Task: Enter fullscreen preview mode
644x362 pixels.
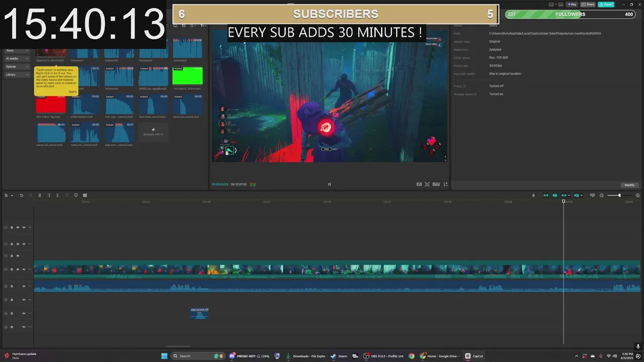Action: tap(445, 184)
